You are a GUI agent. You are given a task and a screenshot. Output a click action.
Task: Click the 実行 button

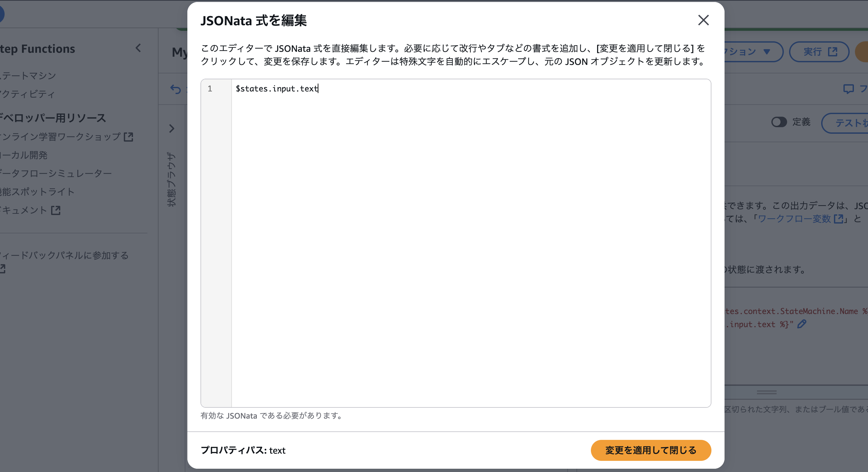pos(817,51)
